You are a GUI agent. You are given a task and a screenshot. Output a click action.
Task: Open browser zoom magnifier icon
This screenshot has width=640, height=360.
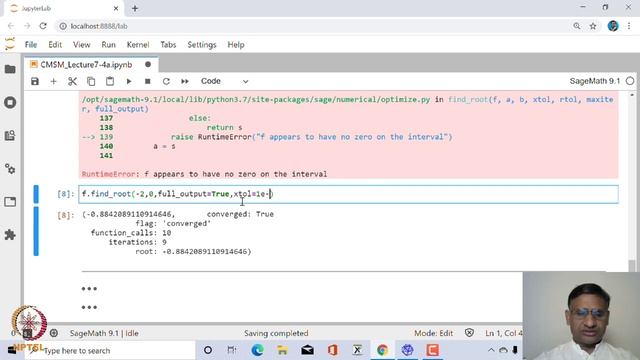point(576,26)
